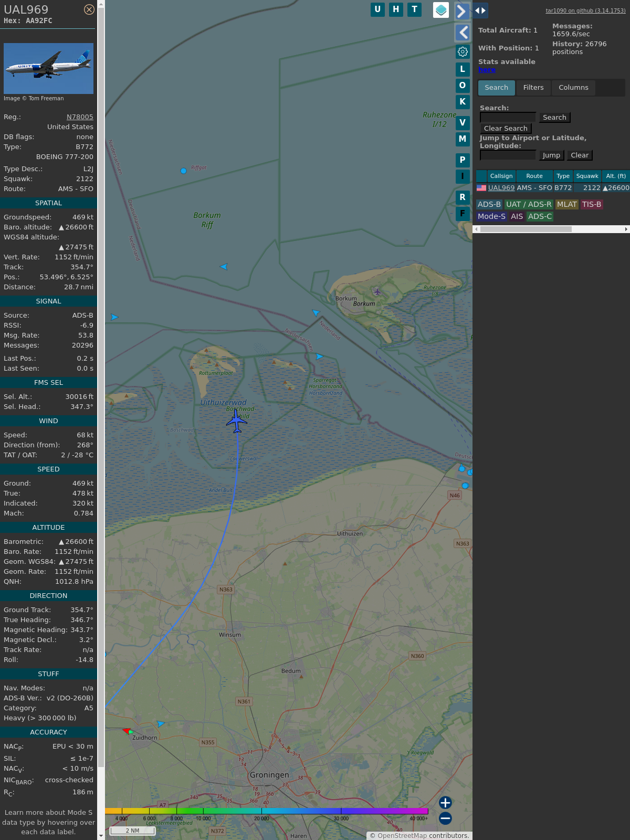Select the blue UAL969 aircraft on the map
630x840 pixels.
pos(237,421)
